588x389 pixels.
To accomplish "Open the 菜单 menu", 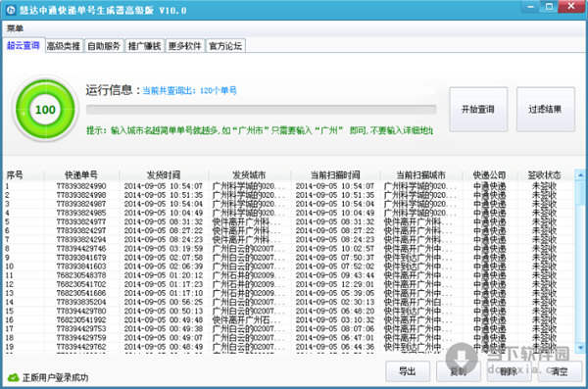I will (x=15, y=28).
